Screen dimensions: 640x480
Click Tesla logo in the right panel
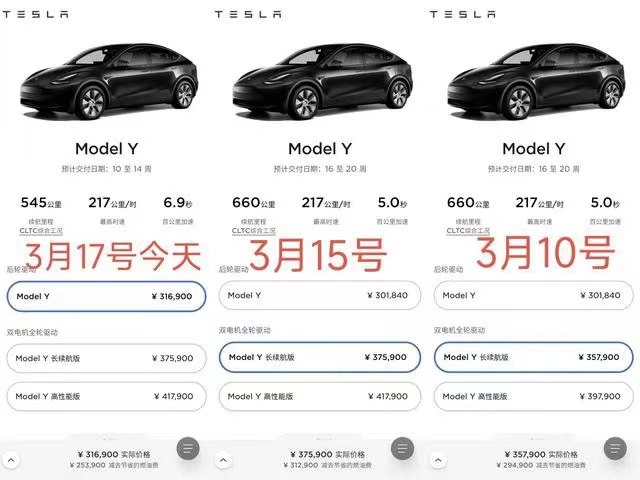pos(463,14)
